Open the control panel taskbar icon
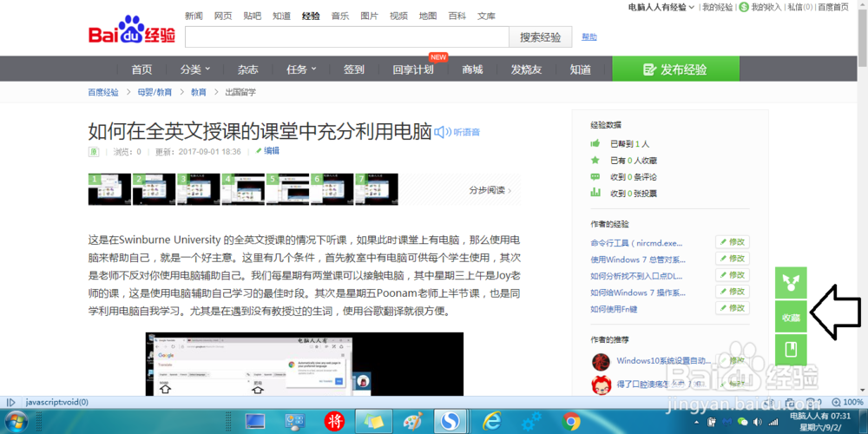 pos(295,423)
